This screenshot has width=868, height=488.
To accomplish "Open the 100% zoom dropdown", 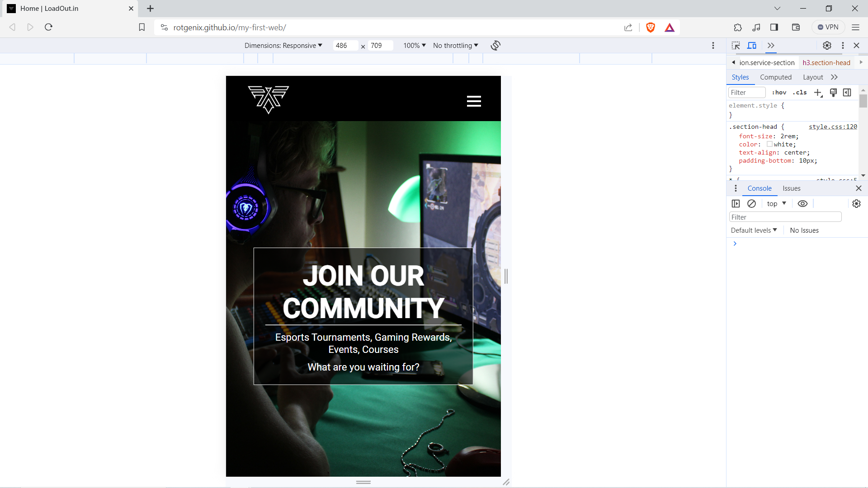I will click(x=415, y=46).
